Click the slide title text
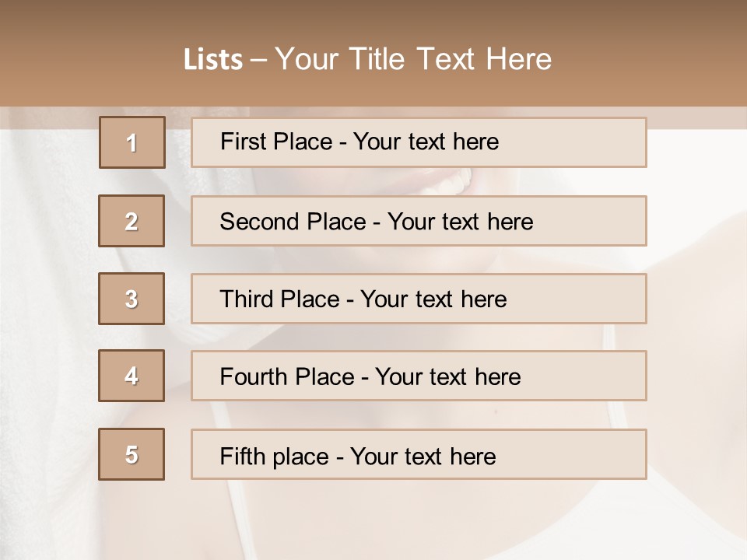This screenshot has width=747, height=560. coord(367,59)
